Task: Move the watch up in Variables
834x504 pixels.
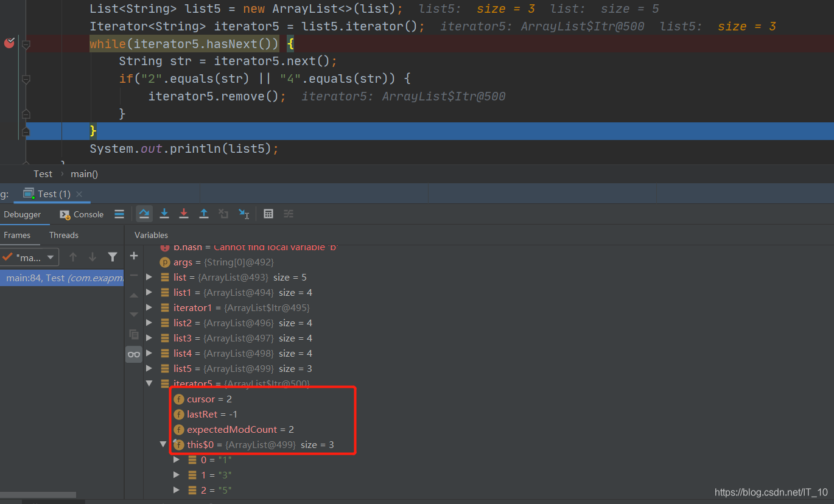Action: [134, 295]
